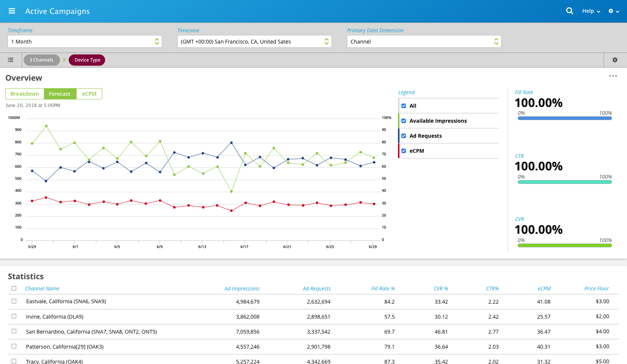Switch to the eCPM tab
Screen dimensions: 627x364
coord(89,94)
